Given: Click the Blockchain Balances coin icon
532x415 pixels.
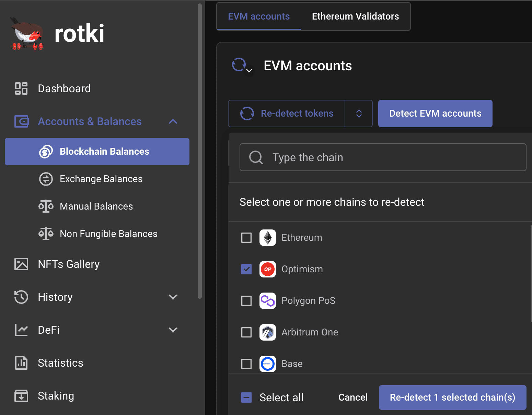Looking at the screenshot, I should [46, 152].
